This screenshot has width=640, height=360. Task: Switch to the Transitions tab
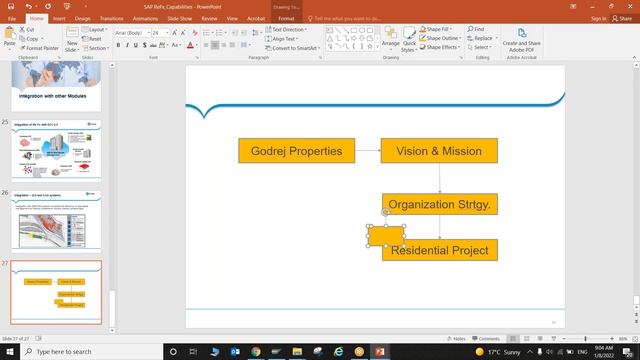pos(111,18)
